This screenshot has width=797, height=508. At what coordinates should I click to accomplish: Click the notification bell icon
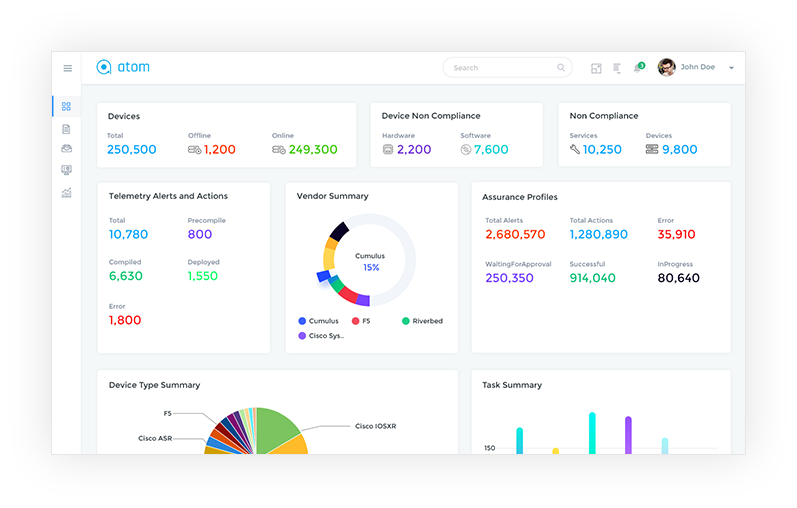tap(638, 68)
